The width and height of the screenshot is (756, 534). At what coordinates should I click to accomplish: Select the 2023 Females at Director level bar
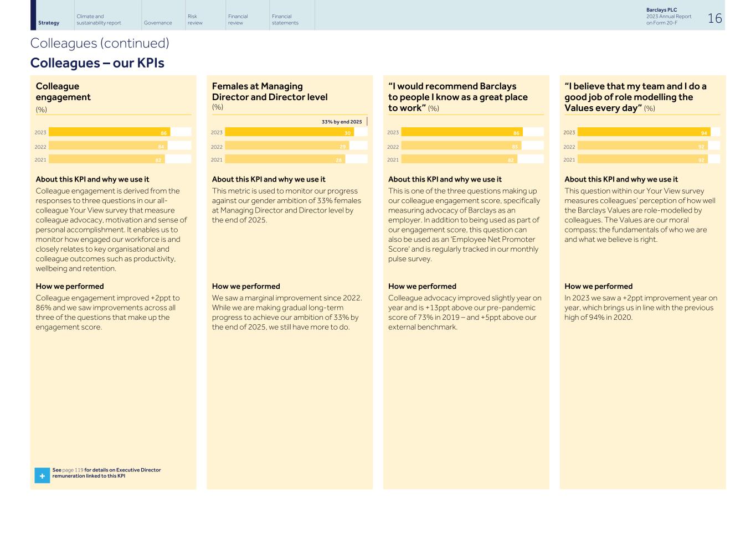289,132
